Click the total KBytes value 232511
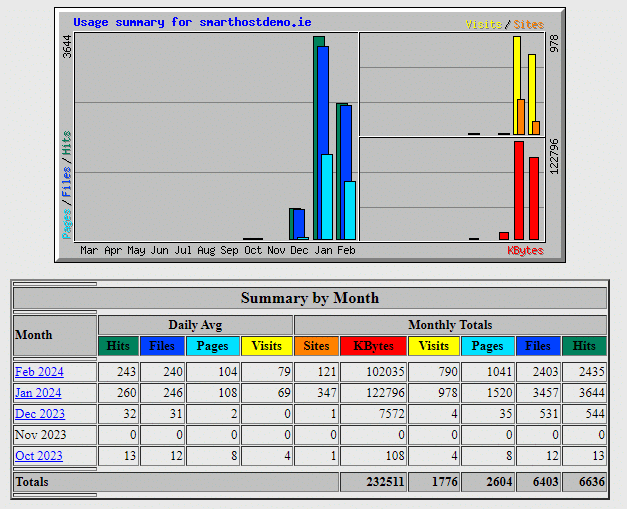 click(385, 482)
